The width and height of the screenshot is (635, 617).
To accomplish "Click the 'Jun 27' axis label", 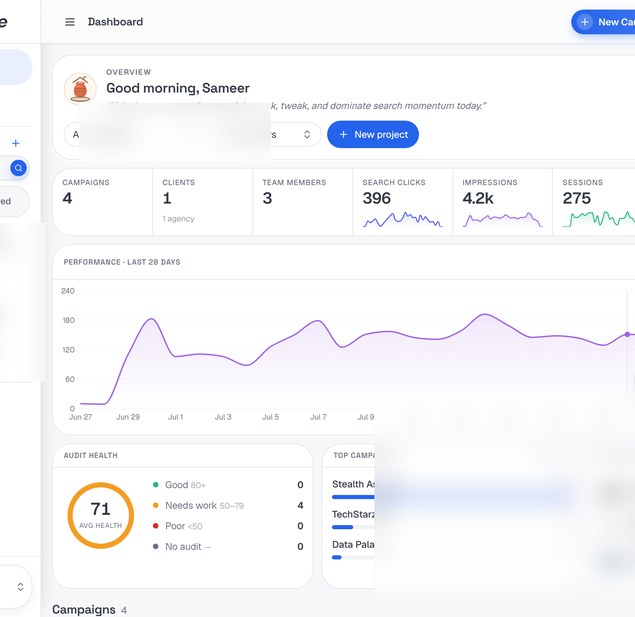I will 80,417.
